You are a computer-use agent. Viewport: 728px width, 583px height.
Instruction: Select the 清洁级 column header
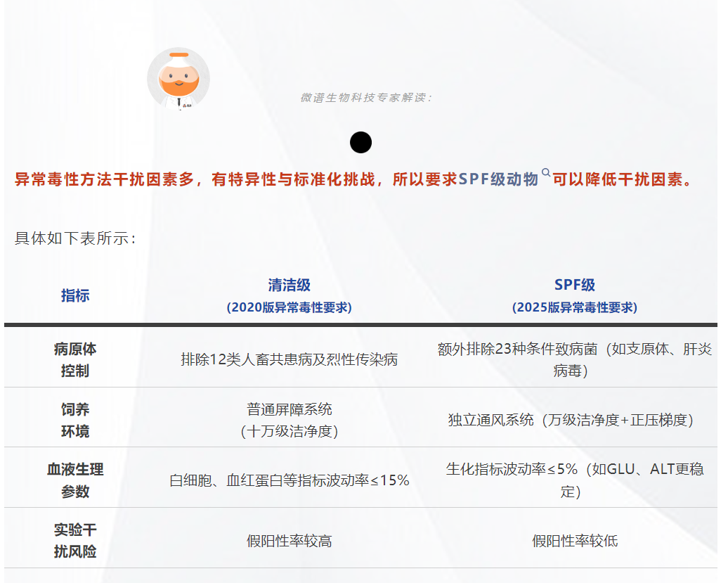289,285
